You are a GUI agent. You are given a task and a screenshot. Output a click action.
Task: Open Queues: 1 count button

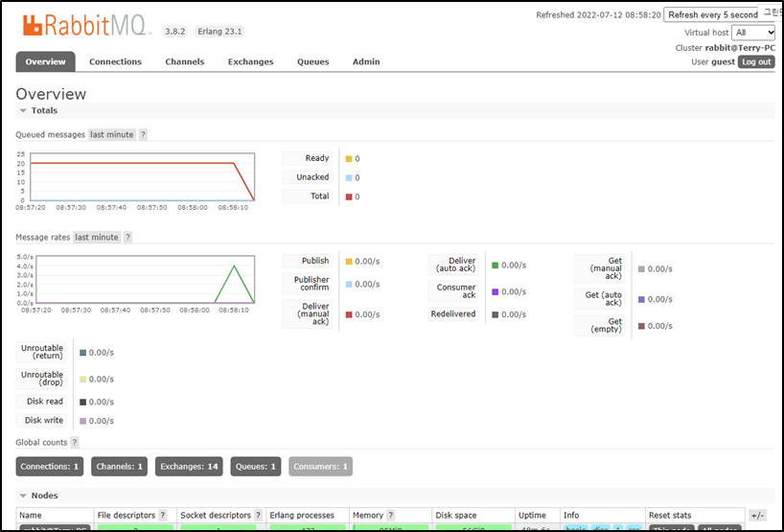point(256,467)
